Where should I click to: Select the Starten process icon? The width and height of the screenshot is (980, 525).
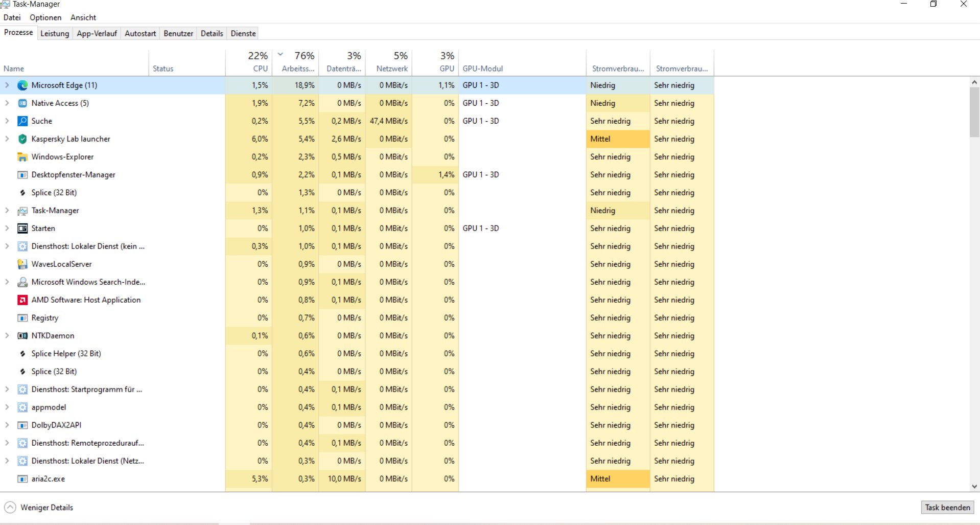tap(22, 229)
